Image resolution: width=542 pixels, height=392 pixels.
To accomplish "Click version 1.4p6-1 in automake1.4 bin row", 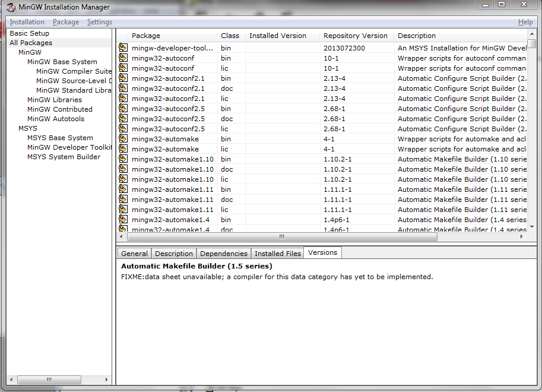I will (337, 220).
